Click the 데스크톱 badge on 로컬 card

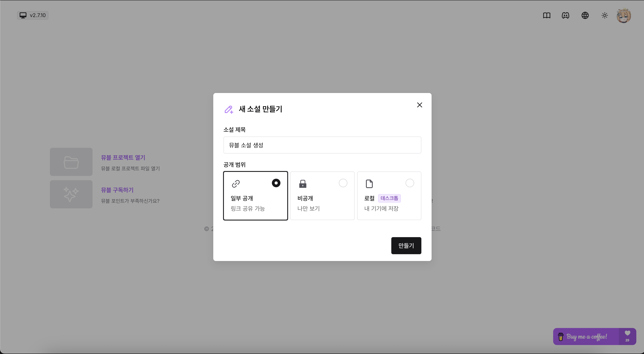pyautogui.click(x=389, y=198)
